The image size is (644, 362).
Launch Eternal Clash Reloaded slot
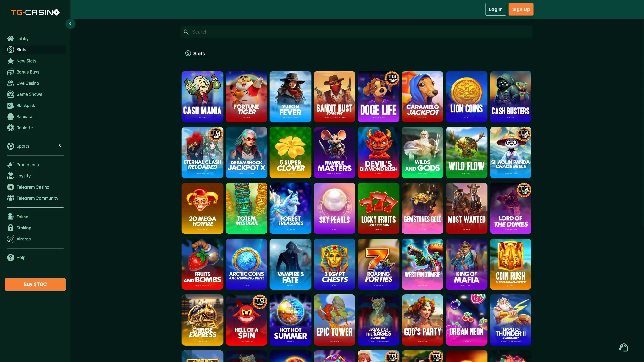coord(203,152)
